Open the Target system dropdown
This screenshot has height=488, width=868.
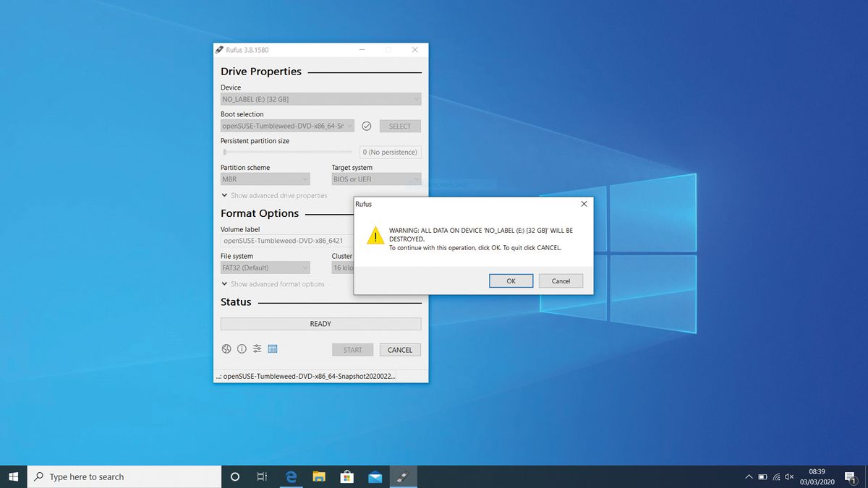click(376, 179)
